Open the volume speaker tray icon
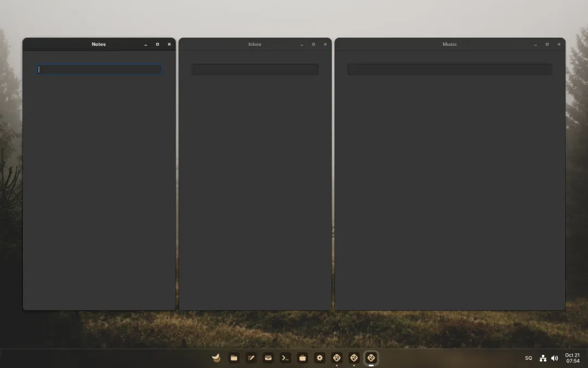This screenshot has width=588, height=368. 555,358
